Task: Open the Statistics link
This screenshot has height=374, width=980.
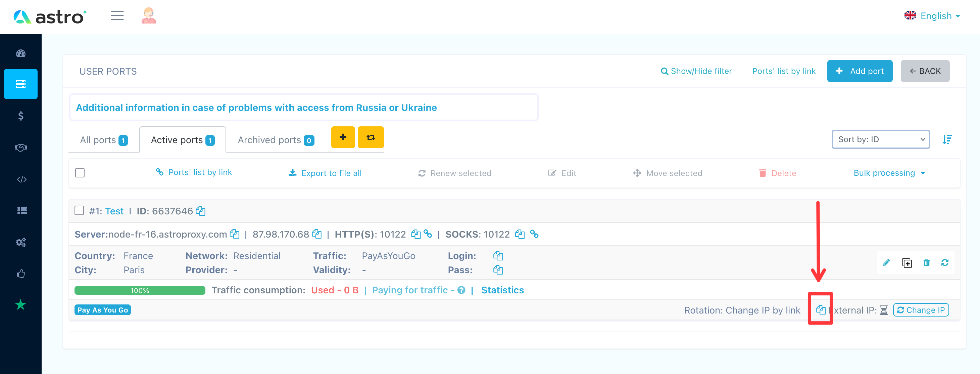Action: point(502,290)
